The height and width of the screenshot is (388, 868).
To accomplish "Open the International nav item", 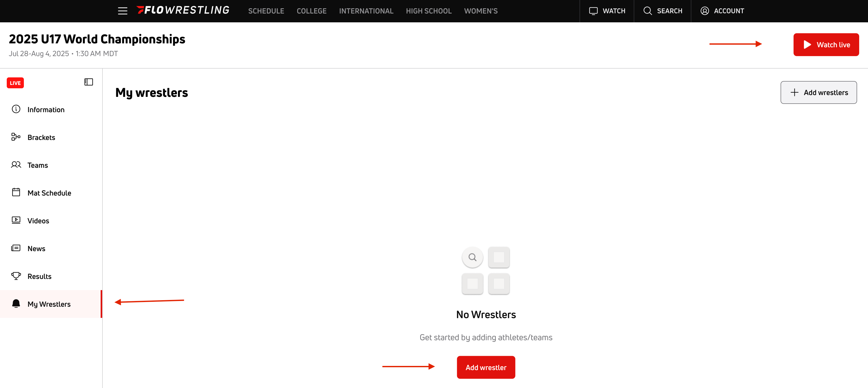I will [x=366, y=11].
